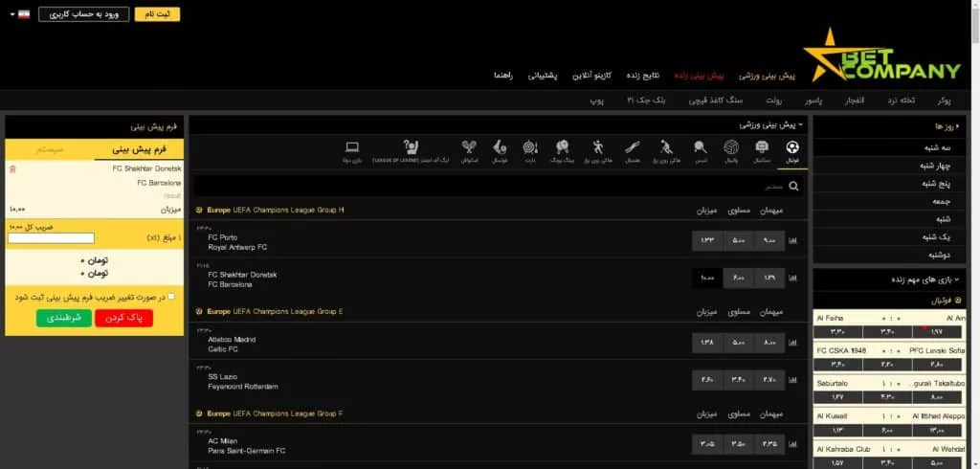
Task: Choose the tennis sport icon
Action: pyautogui.click(x=700, y=151)
